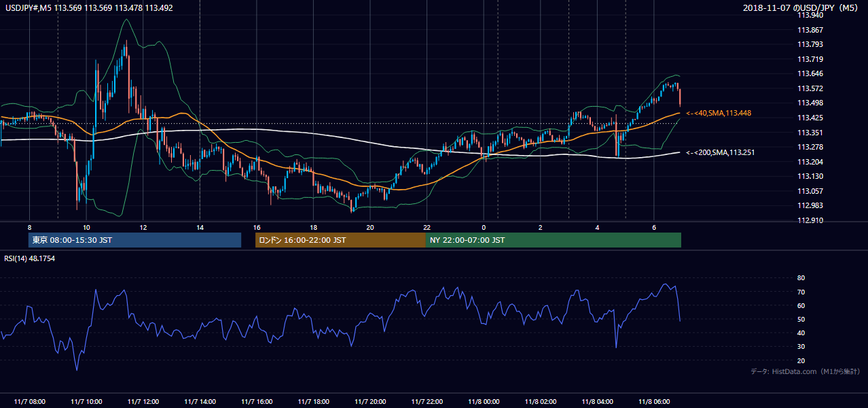Select the NY 22:00-07:00 JST session bar
868x408 pixels.
[x=554, y=240]
